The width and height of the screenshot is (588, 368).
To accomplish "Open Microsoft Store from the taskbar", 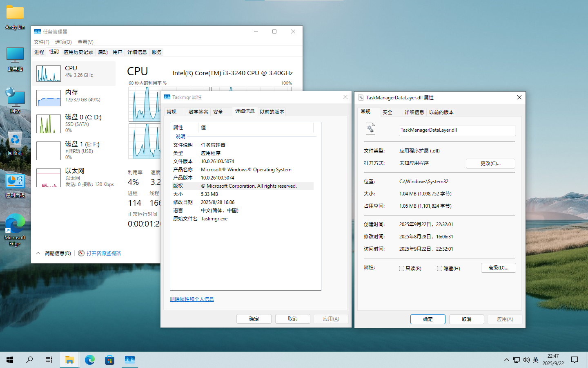I will pos(109,360).
